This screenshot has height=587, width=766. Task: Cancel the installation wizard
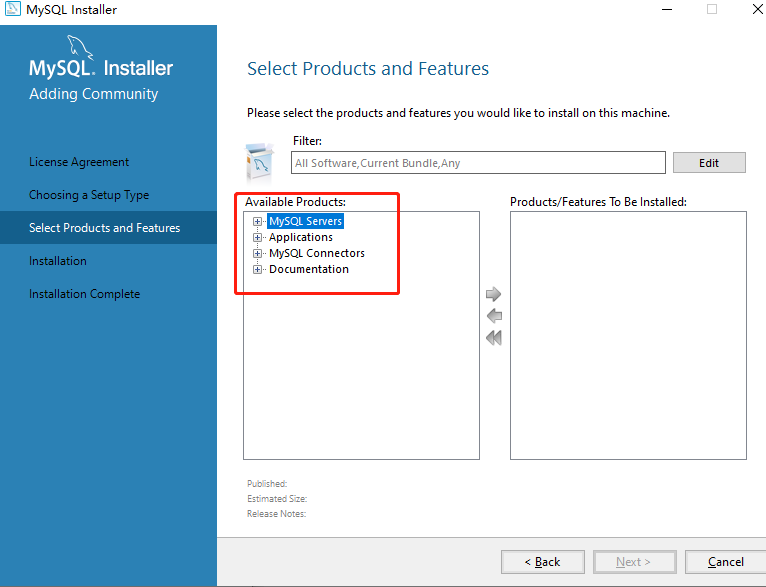pyautogui.click(x=725, y=562)
